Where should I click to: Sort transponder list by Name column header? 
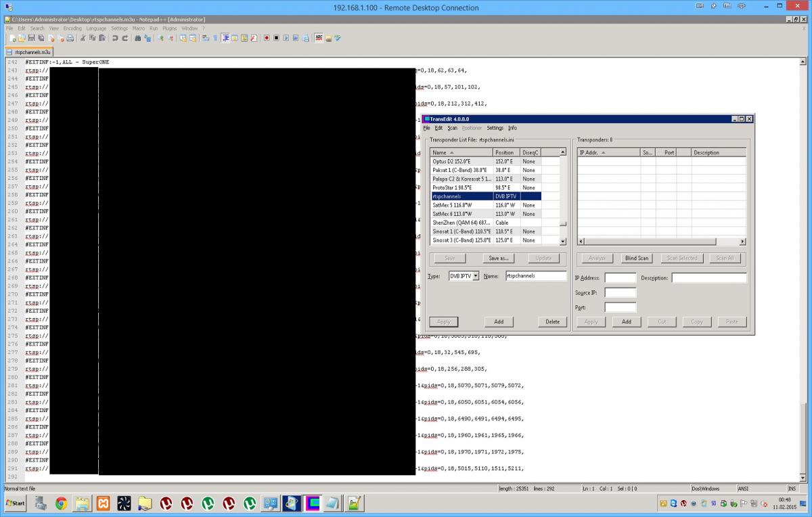coord(461,153)
